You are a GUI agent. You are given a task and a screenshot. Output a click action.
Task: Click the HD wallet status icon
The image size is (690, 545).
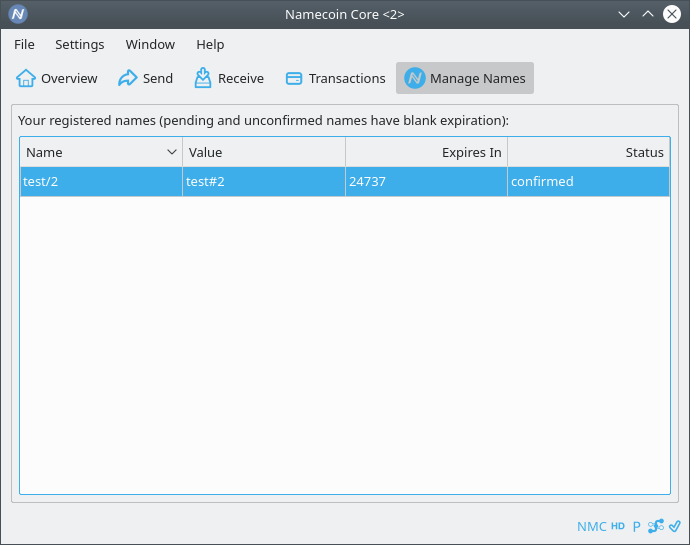coord(618,526)
